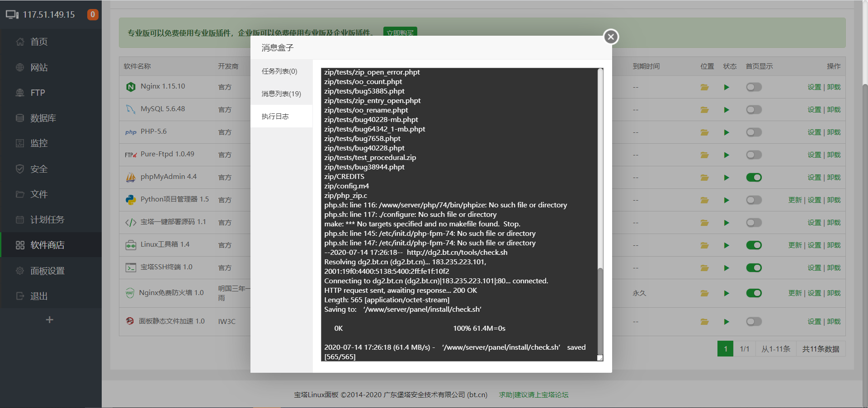The image size is (868, 408).
Task: Click status play icon for Nginx 1.15.10
Action: click(726, 87)
